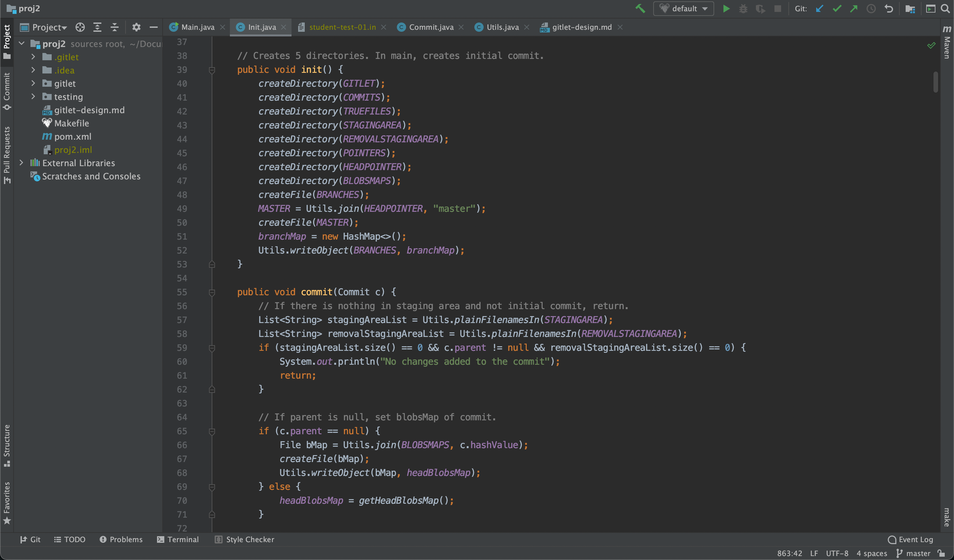Collapse all in Project panel
954x560 pixels.
[115, 27]
